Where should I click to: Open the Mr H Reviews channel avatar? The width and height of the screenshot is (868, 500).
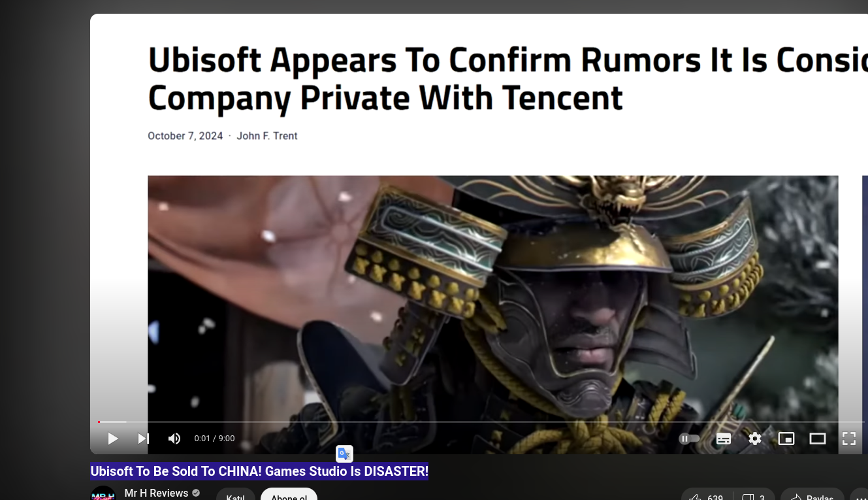point(103,493)
